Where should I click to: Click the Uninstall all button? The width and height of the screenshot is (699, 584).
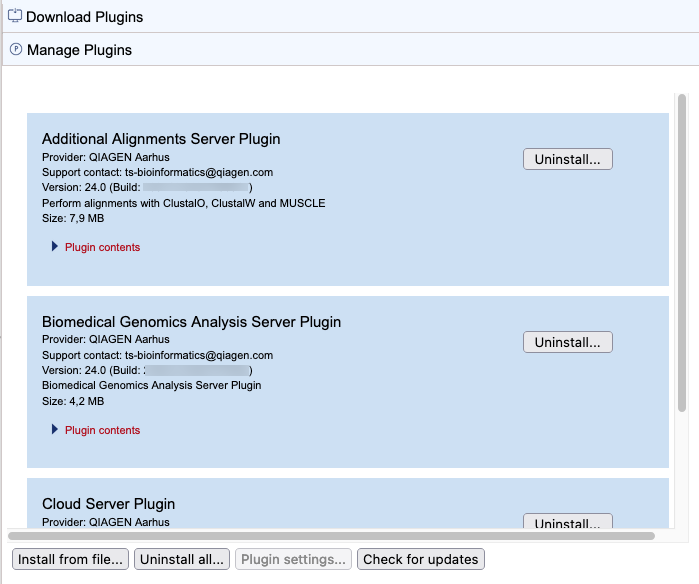[x=182, y=559]
